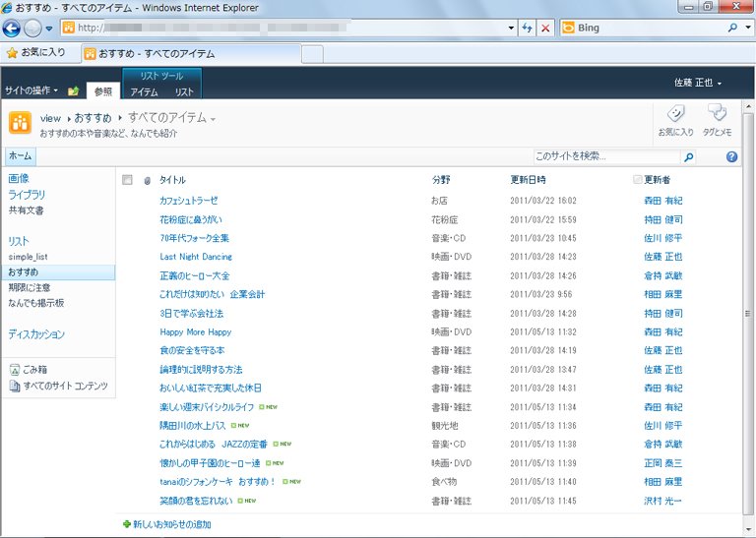The height and width of the screenshot is (538, 756).
Task: Click the Internet Explorer title bar icon
Action: pyautogui.click(x=7, y=7)
